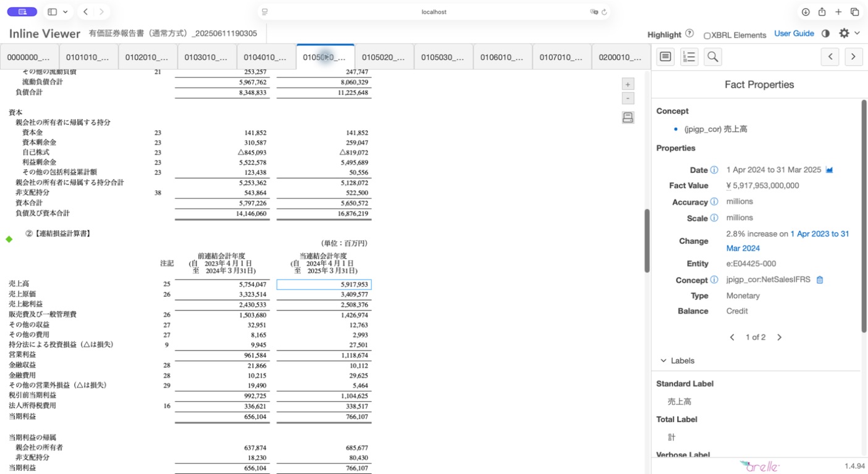Go to previous fact arrow button

[x=830, y=57]
